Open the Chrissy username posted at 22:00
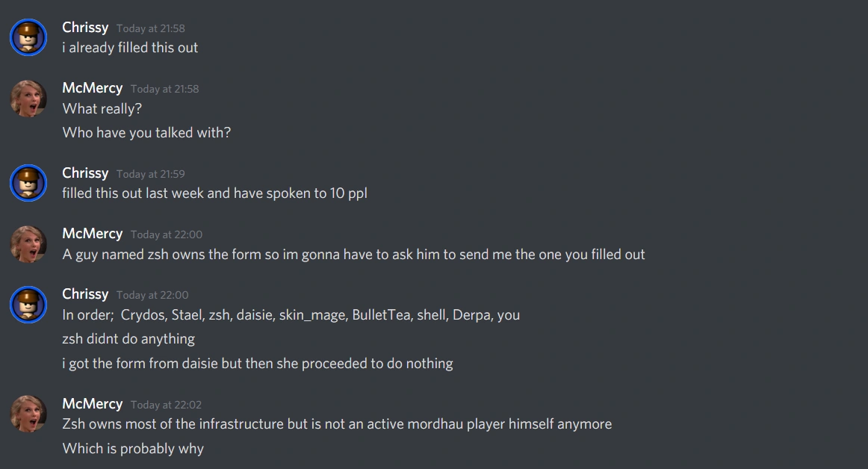868x469 pixels. pyautogui.click(x=85, y=294)
